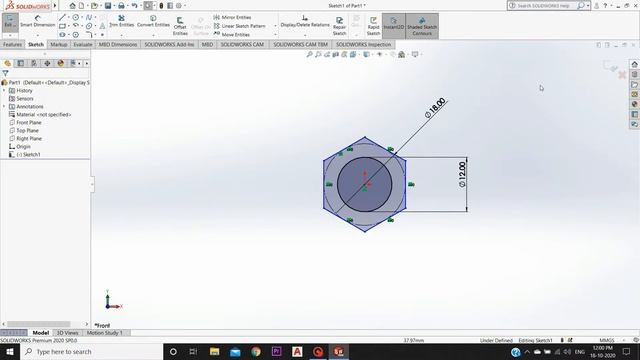Screen dimensions: 640x360
Task: Open the Trim Entities dropdown arrow
Action: click(x=121, y=35)
